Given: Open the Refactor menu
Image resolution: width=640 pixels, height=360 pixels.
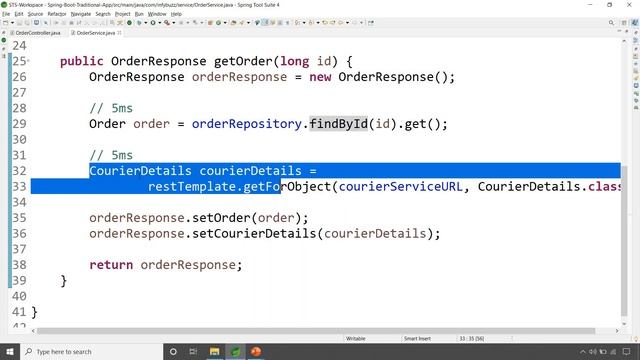Looking at the screenshot, I should coord(57,14).
